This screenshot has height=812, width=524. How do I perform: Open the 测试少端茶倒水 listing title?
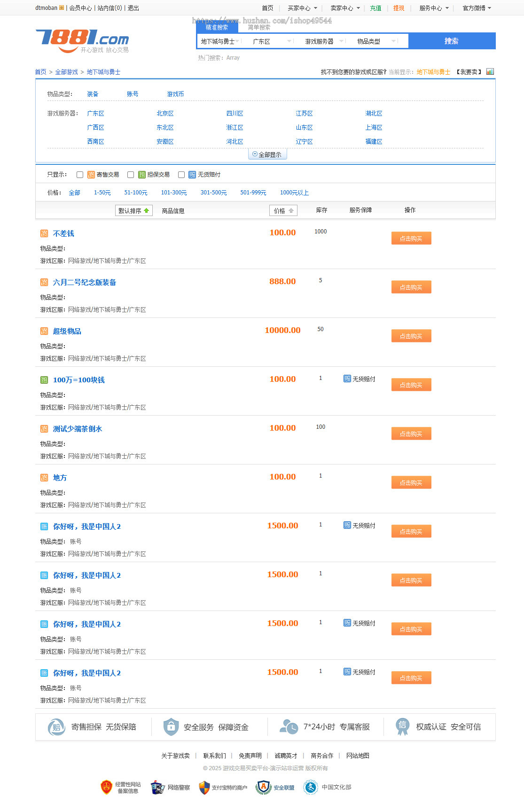pos(77,429)
